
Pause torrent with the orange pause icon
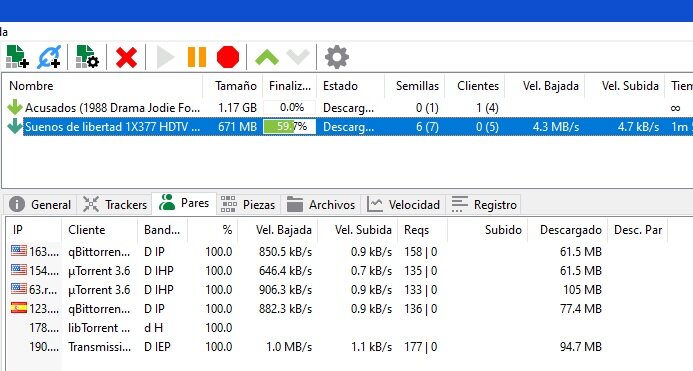pyautogui.click(x=197, y=57)
